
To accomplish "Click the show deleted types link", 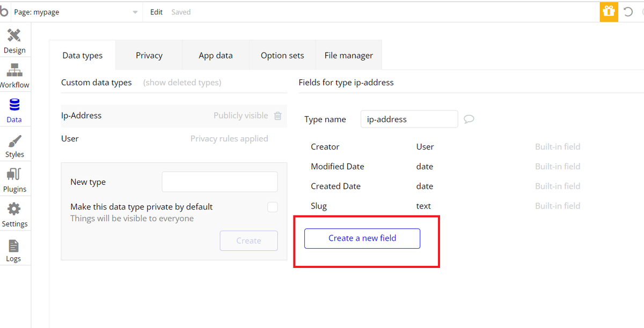I will tap(182, 83).
